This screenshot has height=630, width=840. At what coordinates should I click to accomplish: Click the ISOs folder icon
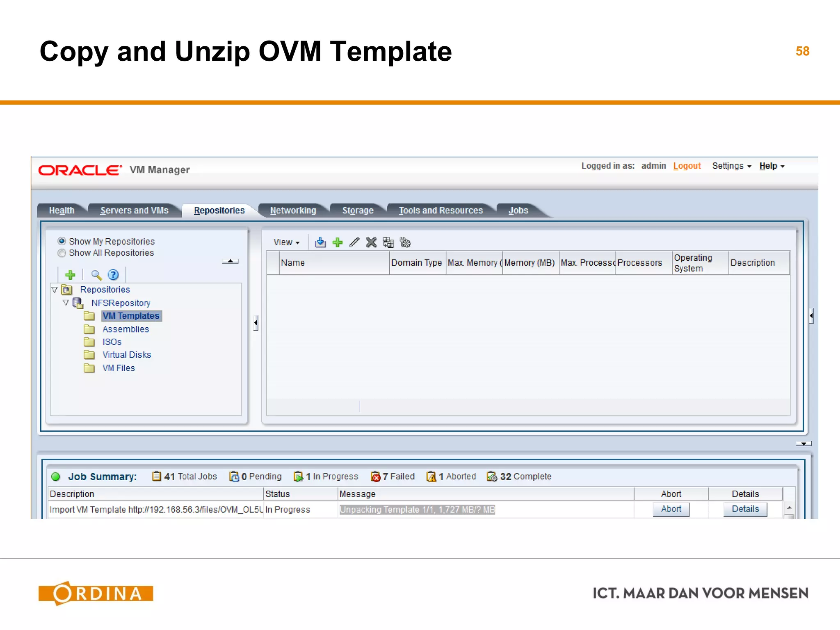tap(89, 342)
